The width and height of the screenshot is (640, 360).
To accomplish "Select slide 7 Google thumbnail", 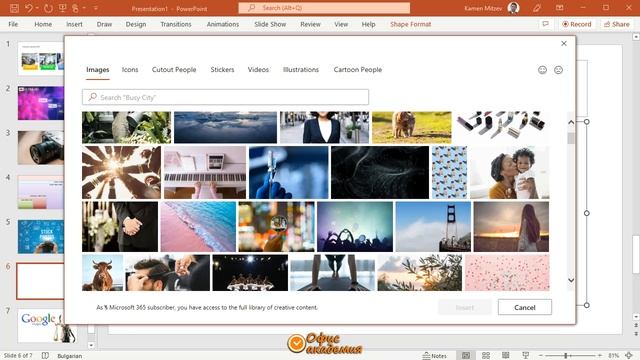I will [40, 326].
